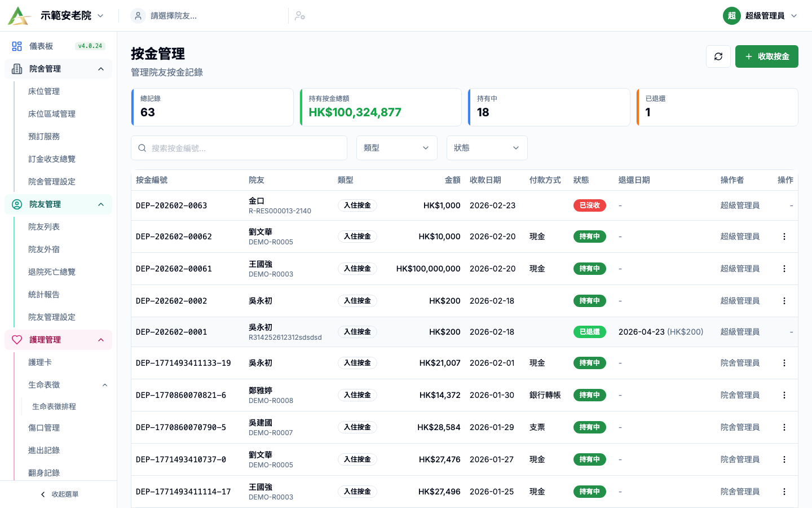Click amount HK$100,000,000
This screenshot has width=812, height=508.
click(x=429, y=269)
